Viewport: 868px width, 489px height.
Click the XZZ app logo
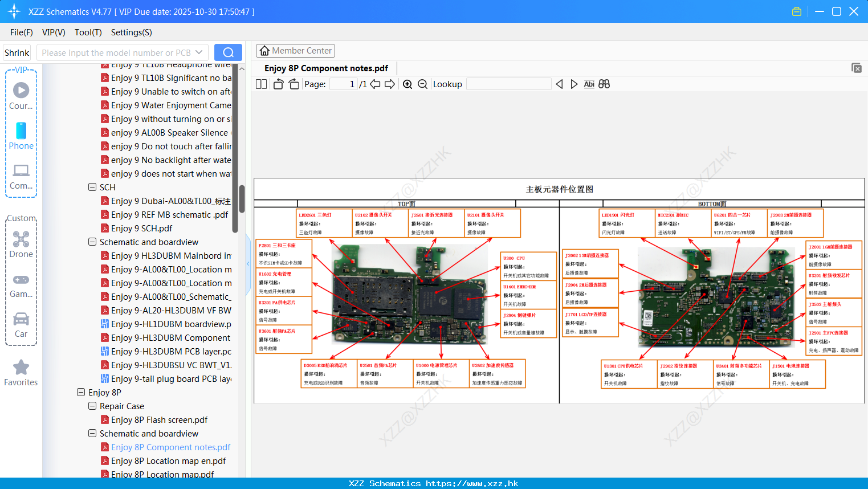14,11
